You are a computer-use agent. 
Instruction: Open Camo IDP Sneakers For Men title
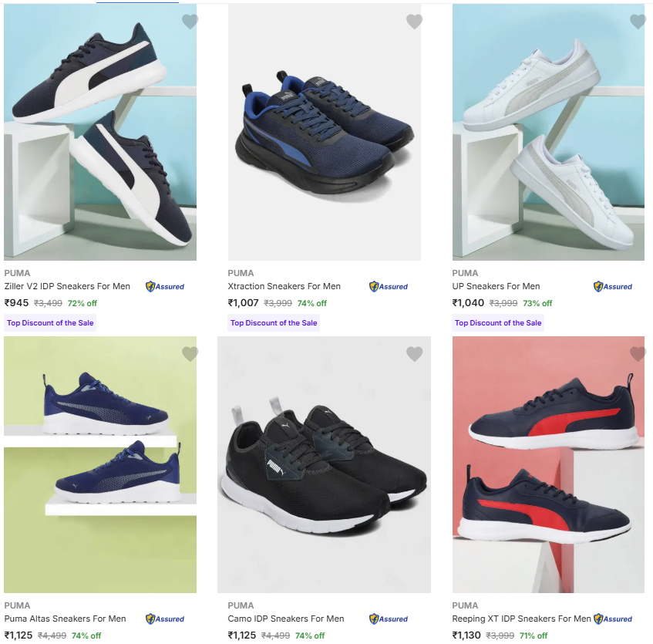[286, 619]
